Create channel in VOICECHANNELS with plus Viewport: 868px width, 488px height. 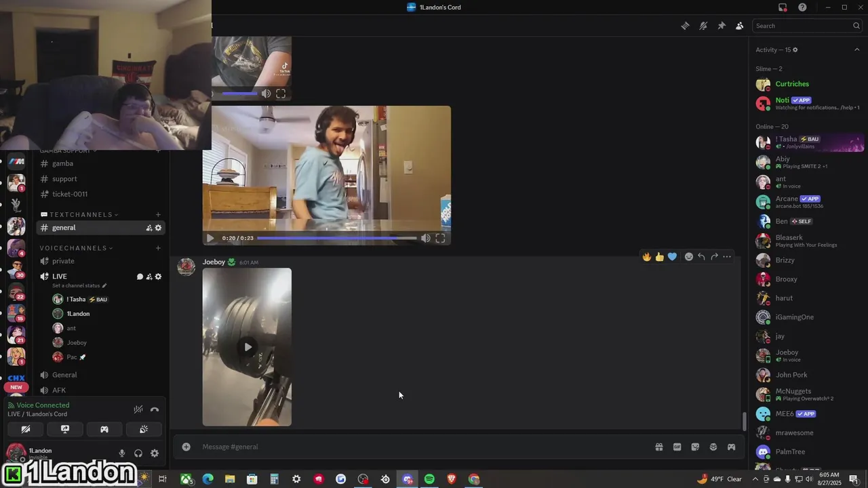[158, 248]
